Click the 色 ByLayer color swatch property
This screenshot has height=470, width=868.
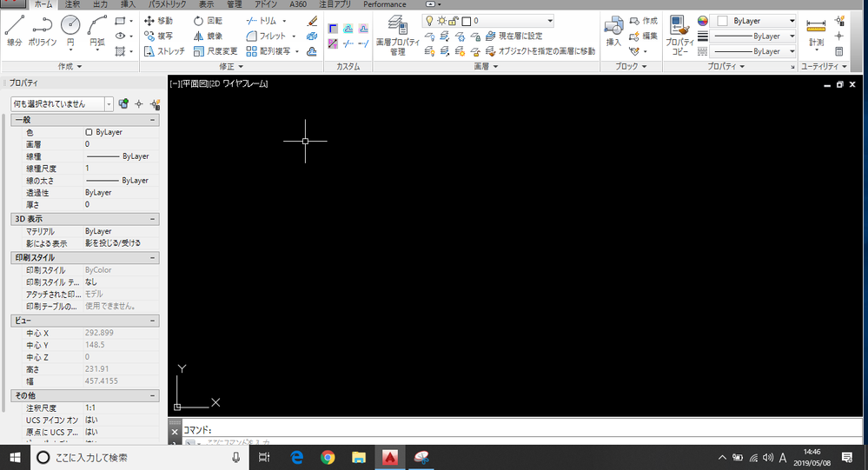pos(89,132)
